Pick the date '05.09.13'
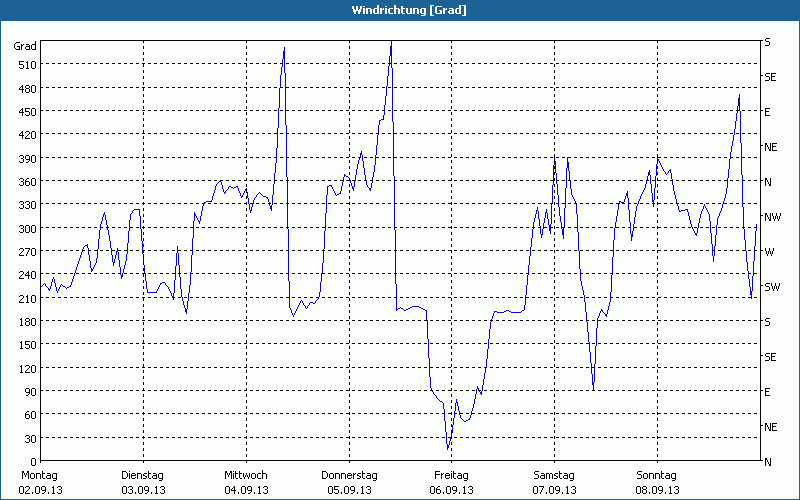Screen dimensions: 800x500 pos(349,490)
